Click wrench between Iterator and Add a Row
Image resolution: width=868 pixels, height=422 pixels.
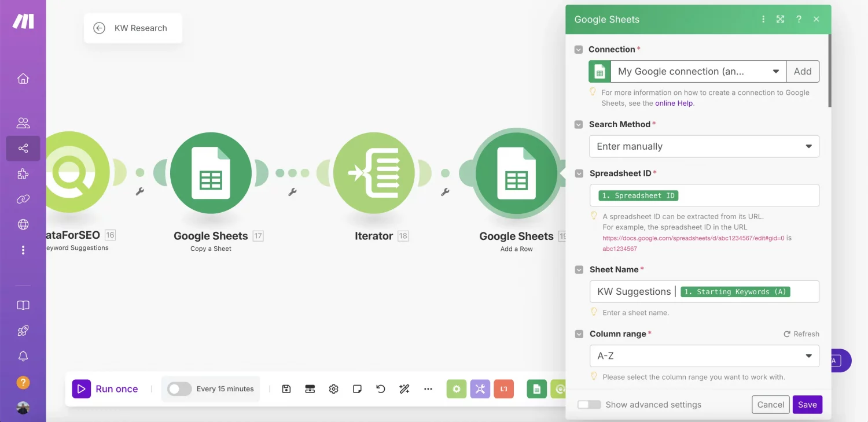(445, 192)
